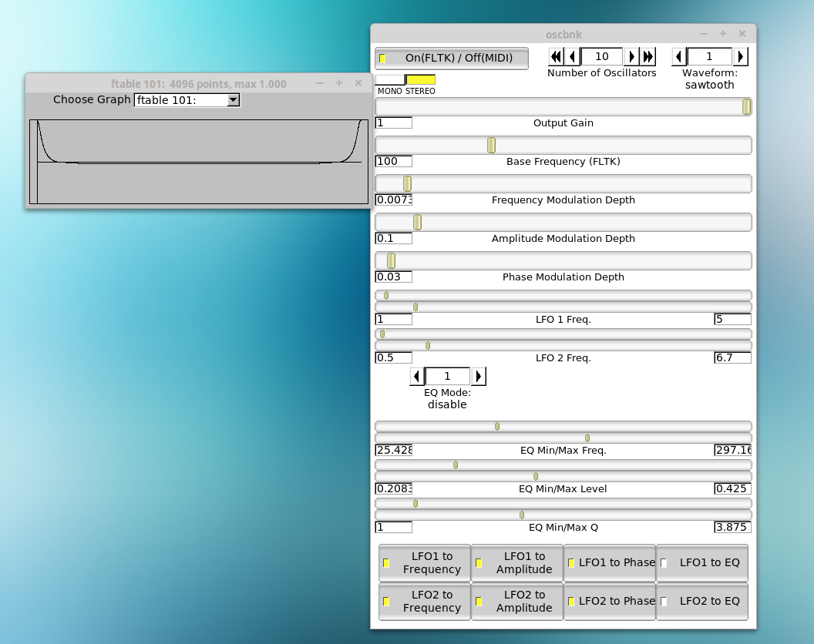The height and width of the screenshot is (644, 814).
Task: Click EQ Min Level value 0.2083
Action: coord(393,488)
